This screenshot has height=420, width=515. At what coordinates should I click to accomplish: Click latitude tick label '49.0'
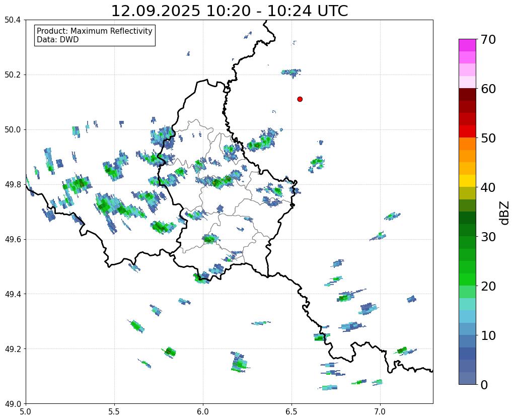click(x=13, y=403)
